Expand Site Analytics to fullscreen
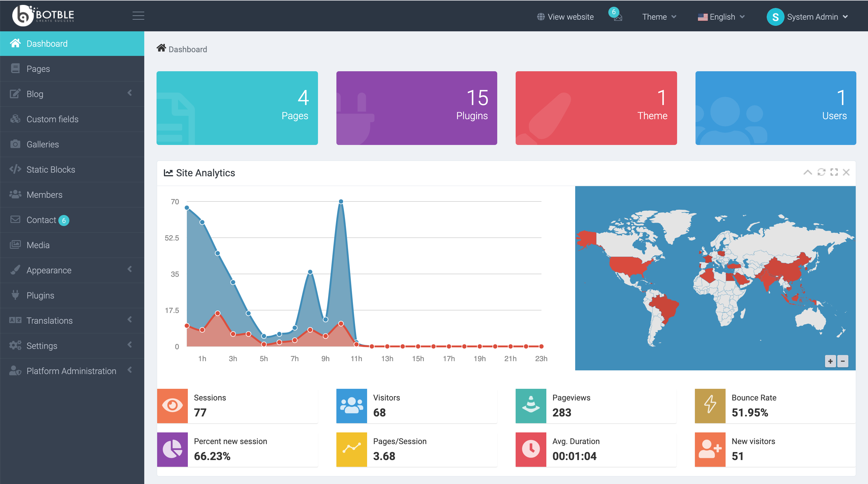 (x=834, y=172)
